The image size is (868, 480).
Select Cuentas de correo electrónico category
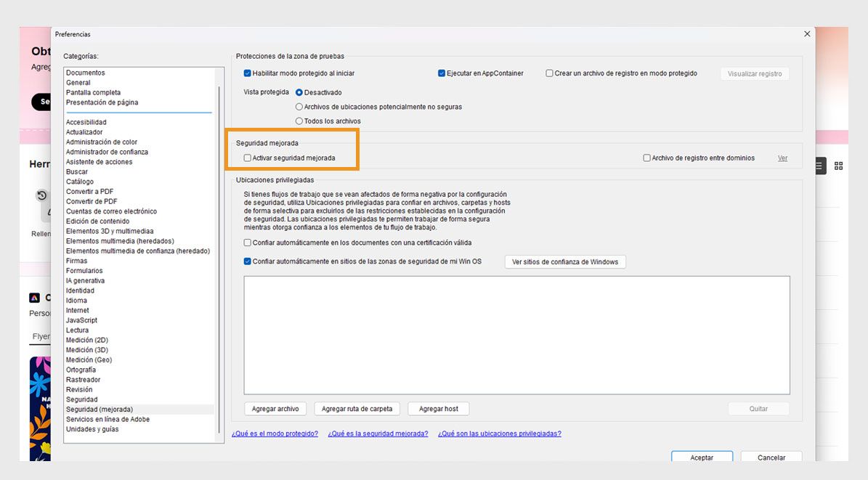pyautogui.click(x=111, y=211)
